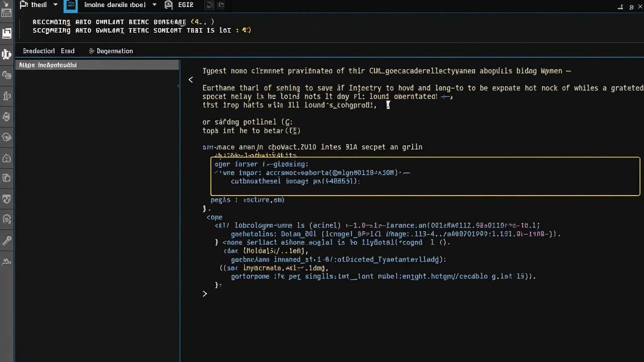Click the EGIR label in top bar
Viewport: 644px width, 362px height.
tap(186, 5)
